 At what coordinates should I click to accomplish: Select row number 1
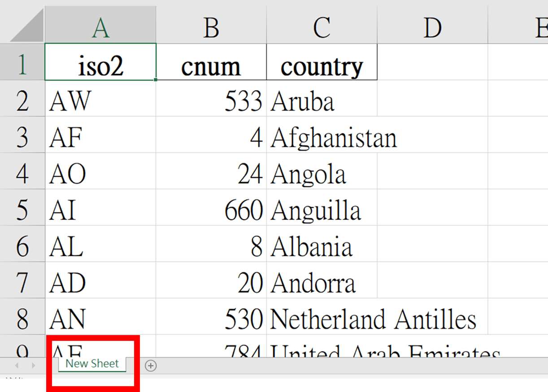click(x=22, y=63)
